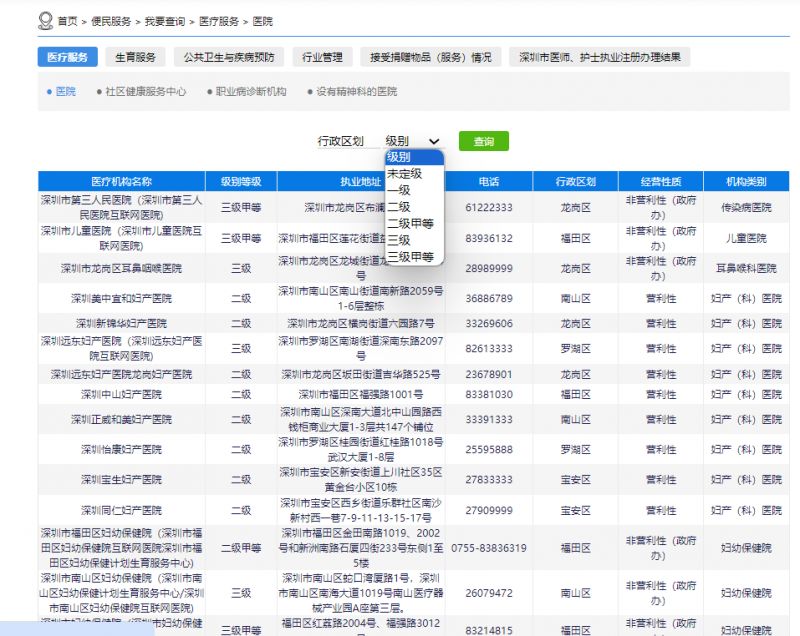Click address 深圳市福田区福强路1001号

[x=361, y=394]
